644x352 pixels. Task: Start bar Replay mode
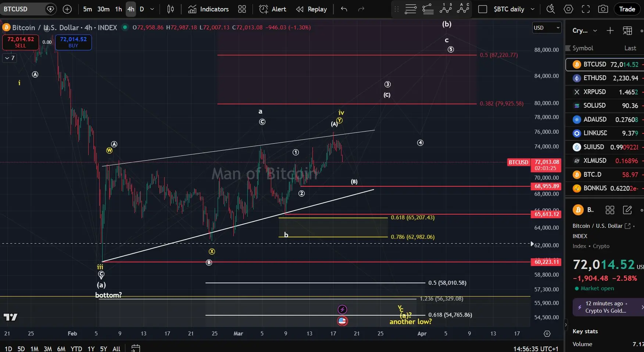coord(311,9)
